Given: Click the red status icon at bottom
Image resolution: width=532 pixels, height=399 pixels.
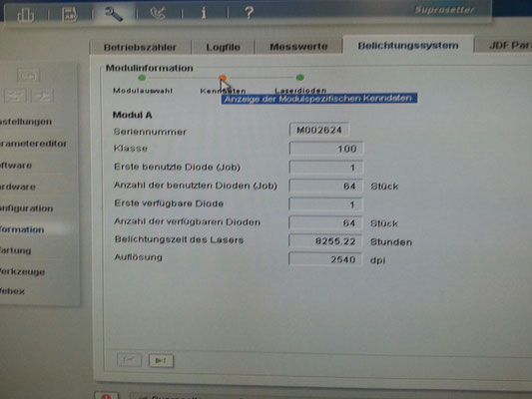Looking at the screenshot, I should tap(107, 396).
